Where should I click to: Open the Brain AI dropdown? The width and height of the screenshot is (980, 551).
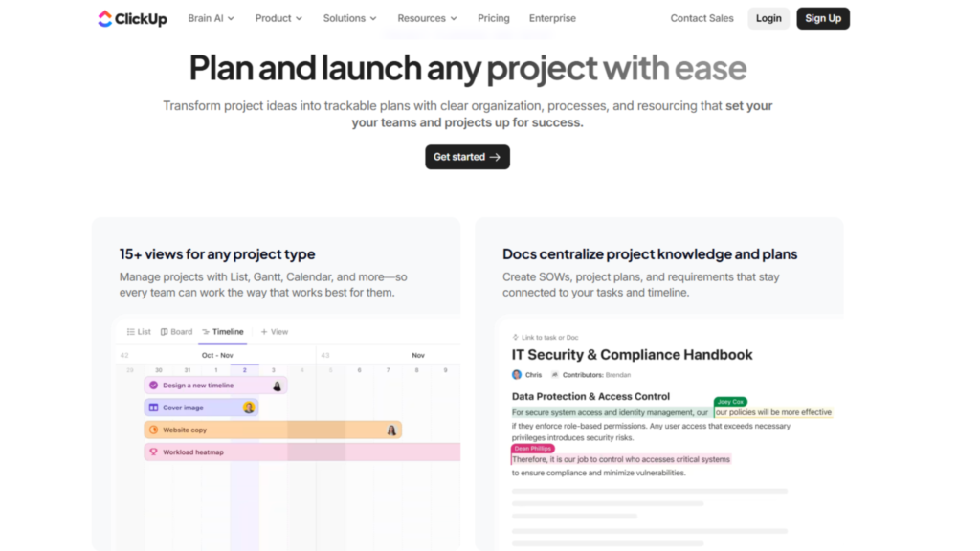(x=210, y=18)
